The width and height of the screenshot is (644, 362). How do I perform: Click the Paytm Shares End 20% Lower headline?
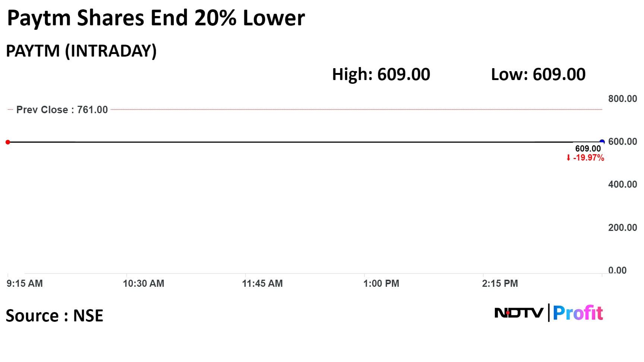[x=156, y=18]
